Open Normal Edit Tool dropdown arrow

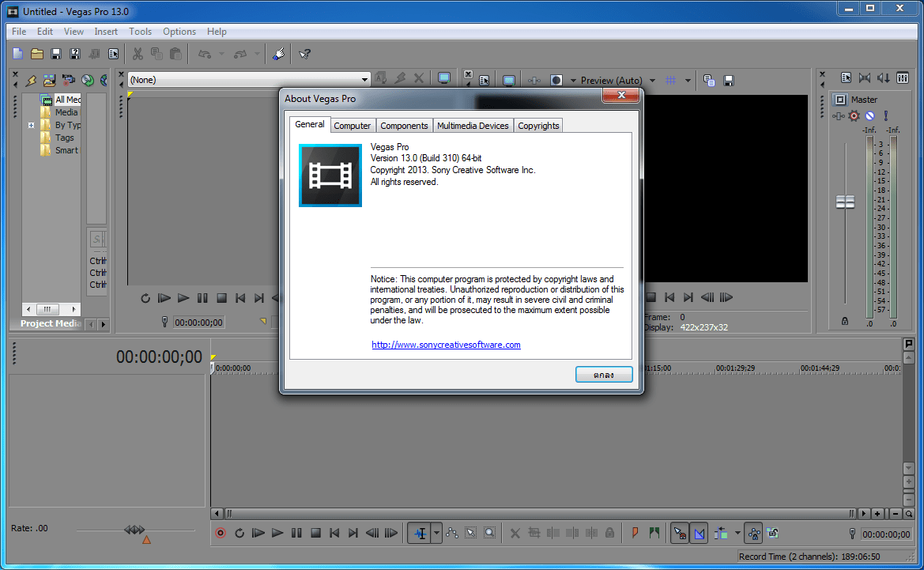coord(436,534)
